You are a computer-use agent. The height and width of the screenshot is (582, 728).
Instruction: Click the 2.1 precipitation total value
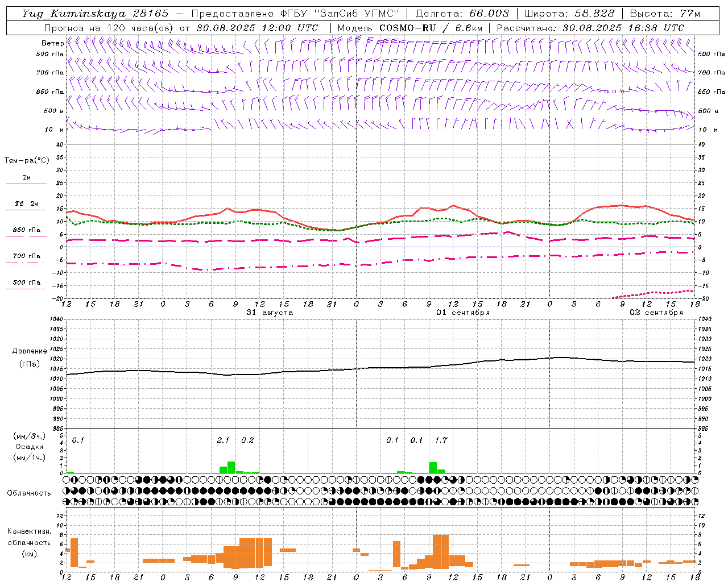click(x=223, y=440)
